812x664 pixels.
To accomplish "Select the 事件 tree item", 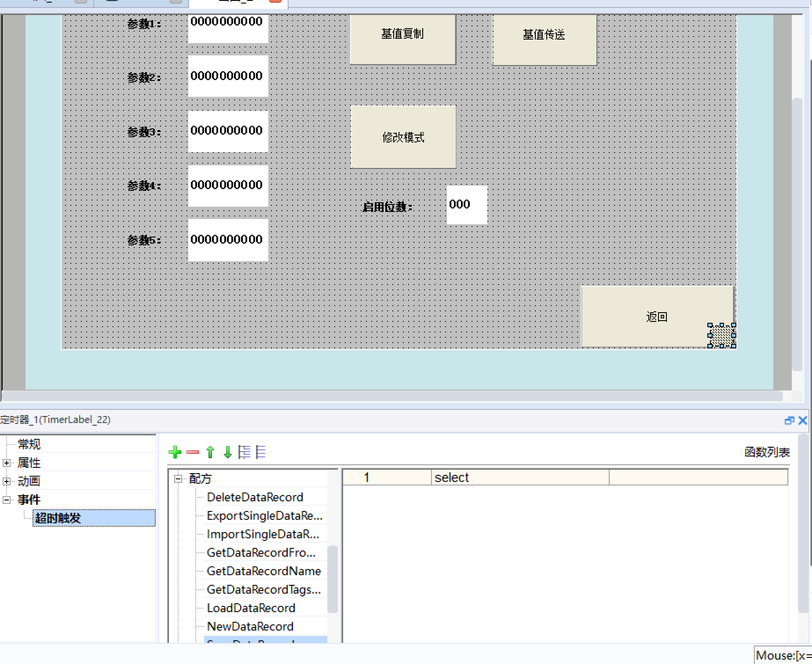I will pyautogui.click(x=29, y=500).
